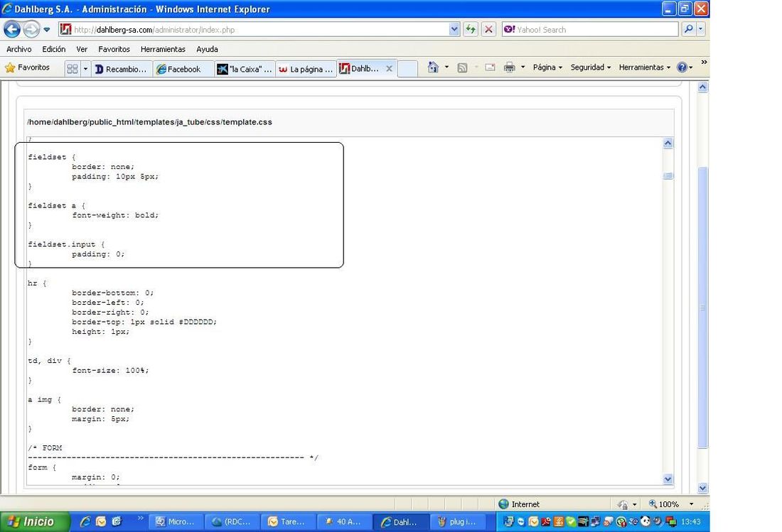Open the Edición menu
782x532 pixels.
[x=54, y=49]
